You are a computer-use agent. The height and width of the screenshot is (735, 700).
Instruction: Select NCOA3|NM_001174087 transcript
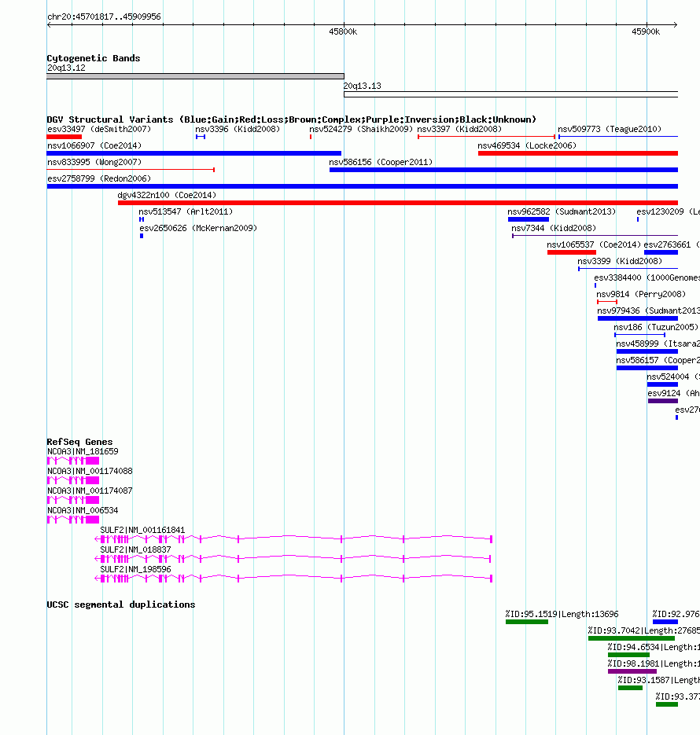pos(73,500)
